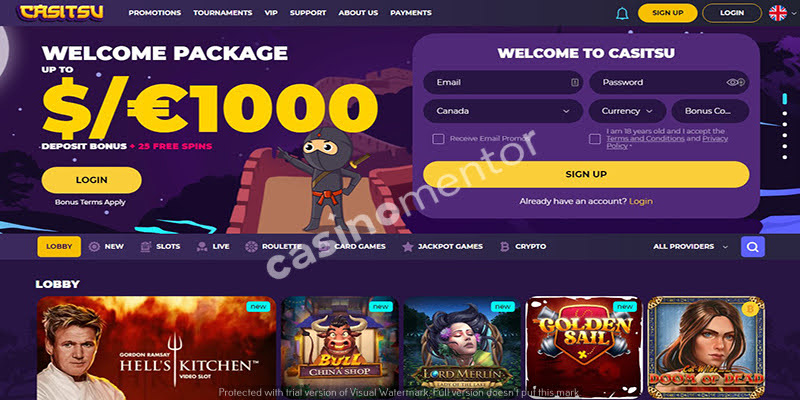Click the purple game search magnifier icon
Viewport: 800px width, 400px height.
tap(753, 246)
